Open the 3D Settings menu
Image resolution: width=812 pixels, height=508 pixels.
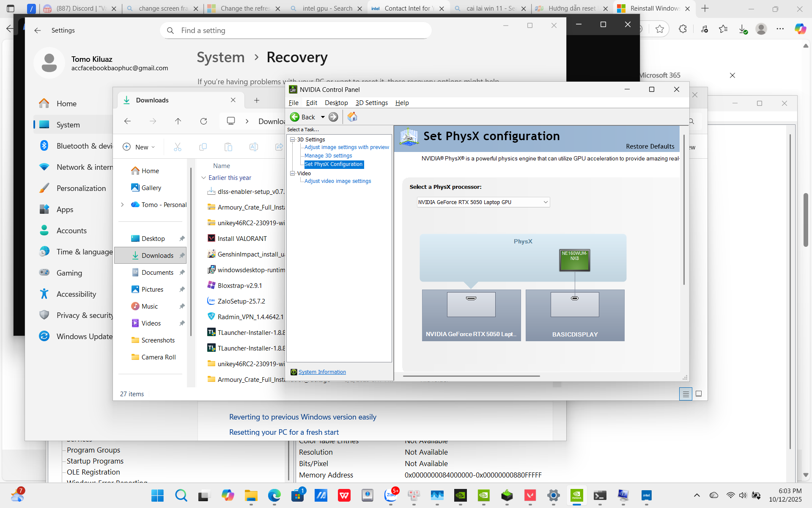(371, 103)
